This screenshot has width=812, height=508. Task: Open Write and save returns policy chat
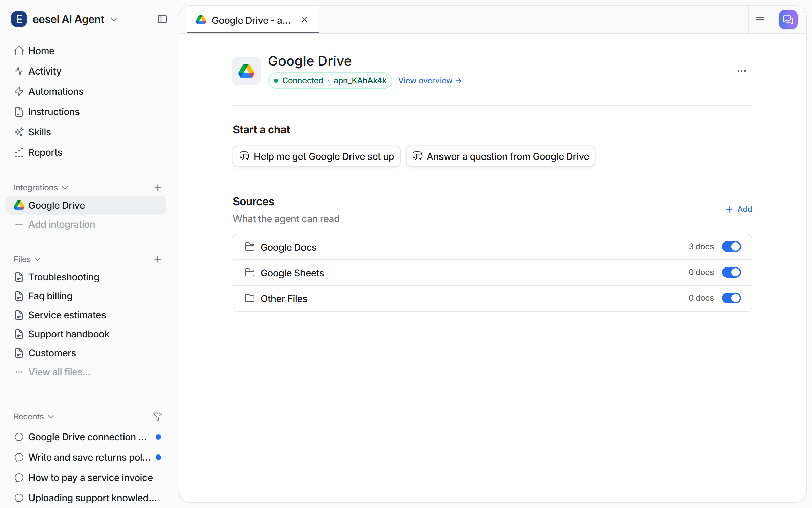pyautogui.click(x=86, y=457)
